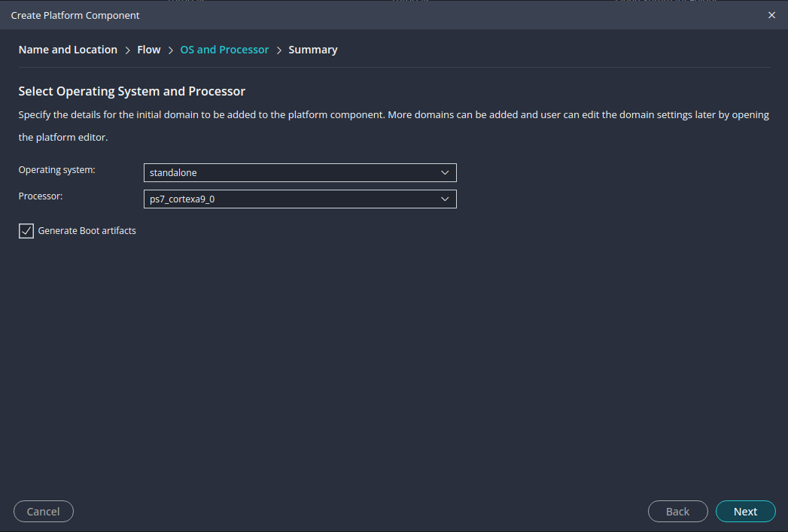This screenshot has width=788, height=532.
Task: Jump to the Flow step
Action: pyautogui.click(x=149, y=50)
